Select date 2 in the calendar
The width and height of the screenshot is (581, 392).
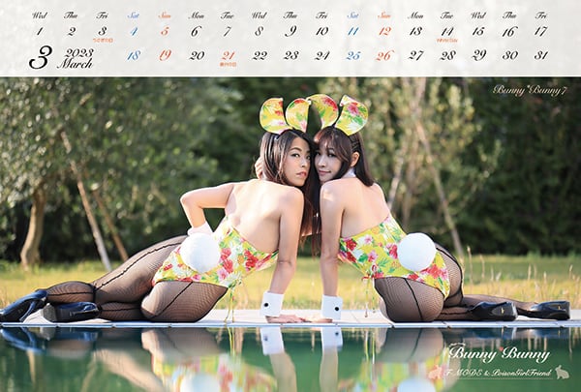click(x=71, y=31)
